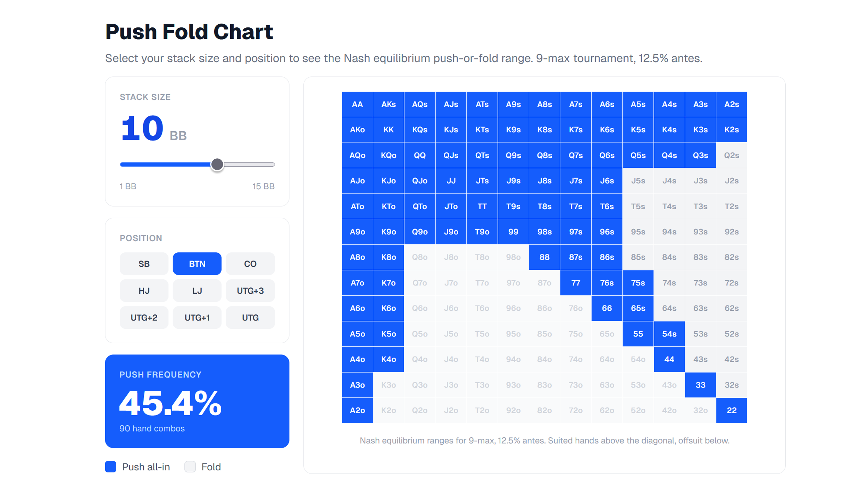Select the UTG+1 position
The height and width of the screenshot is (486, 868).
pyautogui.click(x=197, y=318)
